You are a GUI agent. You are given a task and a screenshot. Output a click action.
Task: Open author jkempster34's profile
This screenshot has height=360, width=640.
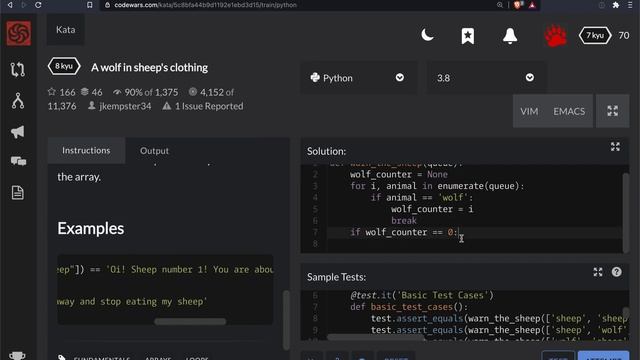(125, 106)
